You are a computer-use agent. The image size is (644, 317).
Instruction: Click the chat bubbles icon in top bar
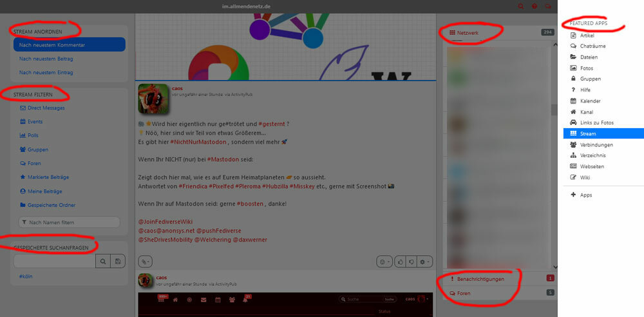pos(548,6)
